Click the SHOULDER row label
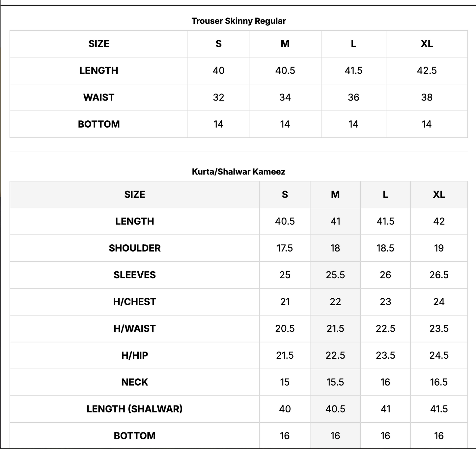Screen dimensions: 476x449 135,248
